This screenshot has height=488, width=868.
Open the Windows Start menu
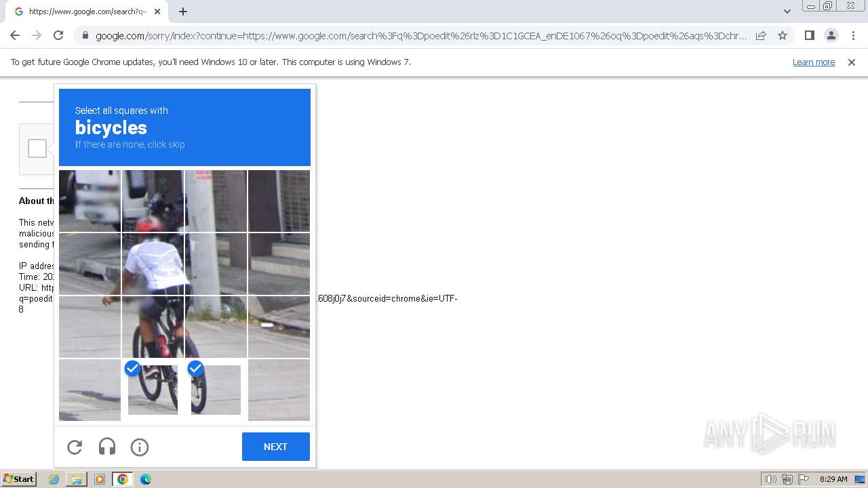(19, 479)
